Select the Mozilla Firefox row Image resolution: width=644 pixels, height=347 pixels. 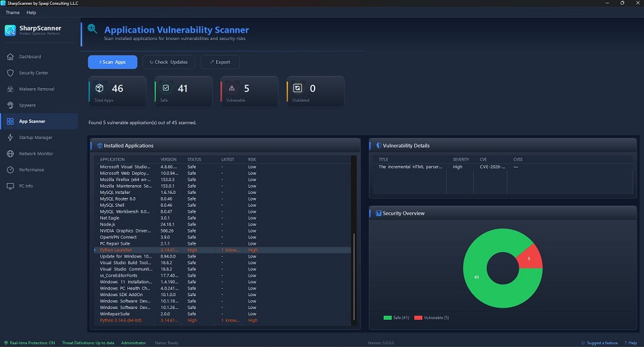(222, 180)
